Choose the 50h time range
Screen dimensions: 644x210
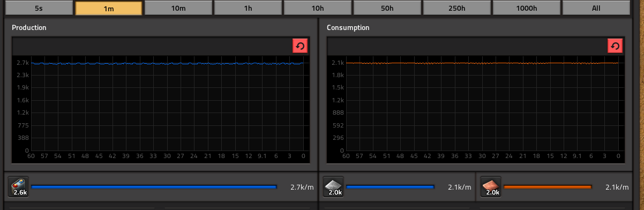pyautogui.click(x=387, y=8)
